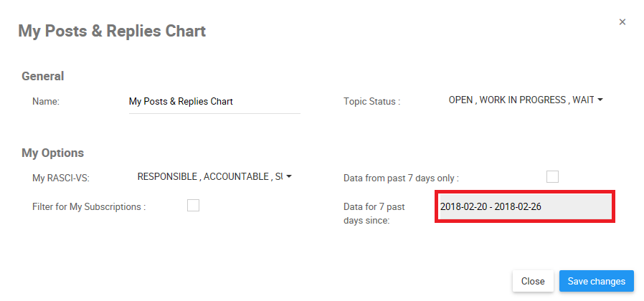Viewport: 644px width, 301px height.
Task: Select the My Options section heading
Action: (x=53, y=153)
